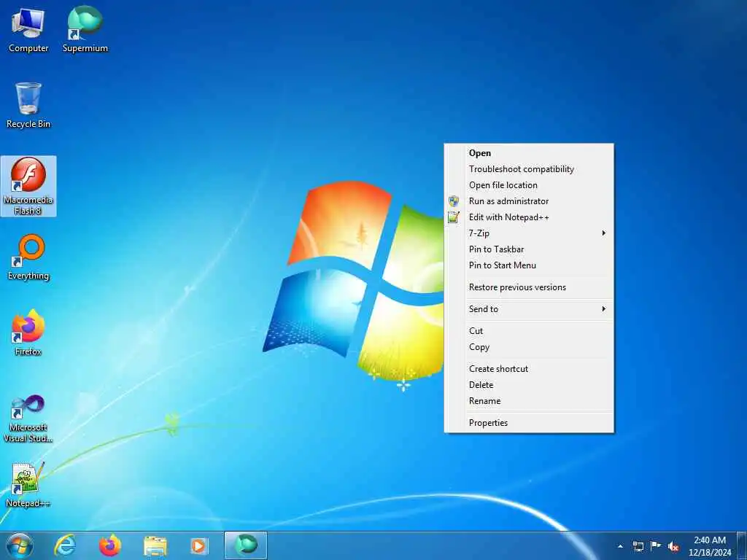The height and width of the screenshot is (560, 747).
Task: Choose Troubleshoot compatibility
Action: coord(529,169)
